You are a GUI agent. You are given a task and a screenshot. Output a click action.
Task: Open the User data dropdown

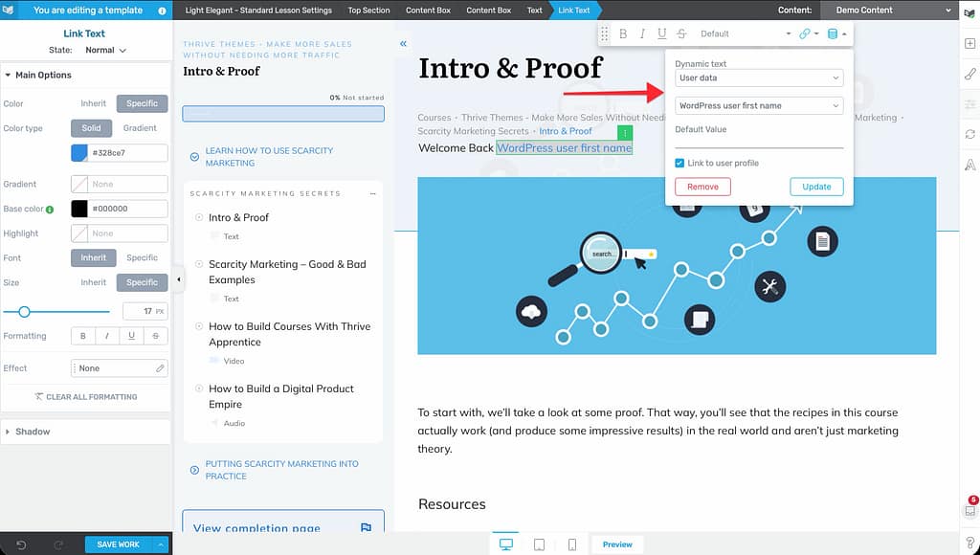point(758,78)
